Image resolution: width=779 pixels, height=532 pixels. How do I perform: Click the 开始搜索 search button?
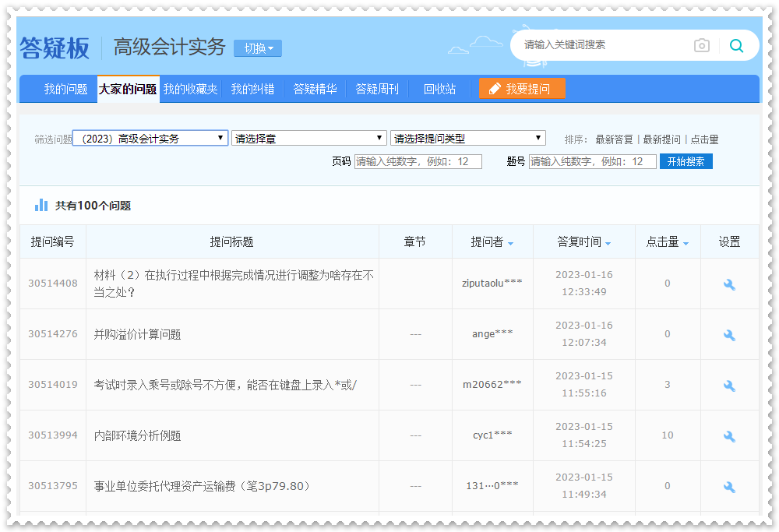[686, 161]
